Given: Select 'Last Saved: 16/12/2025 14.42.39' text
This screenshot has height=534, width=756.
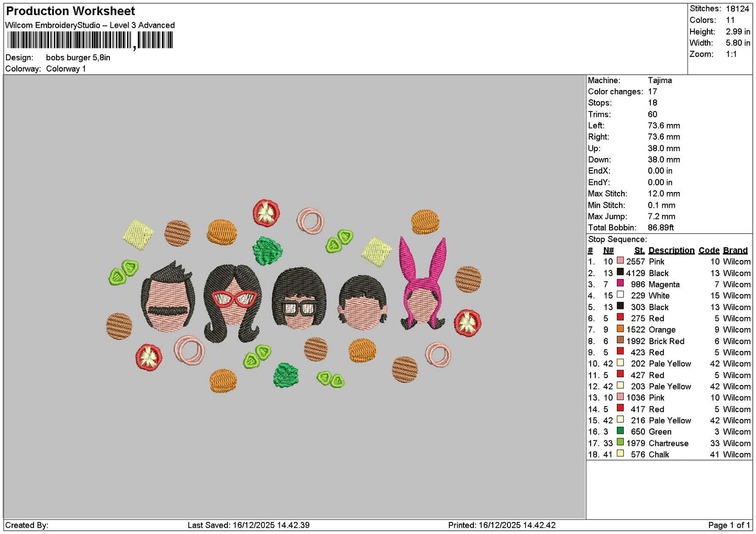Looking at the screenshot, I should pyautogui.click(x=249, y=525).
